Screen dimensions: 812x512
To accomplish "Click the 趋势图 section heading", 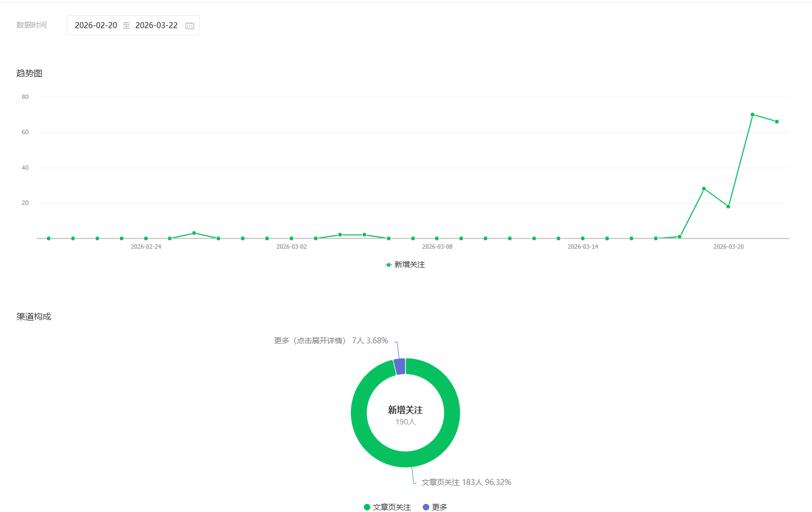I will click(x=29, y=73).
